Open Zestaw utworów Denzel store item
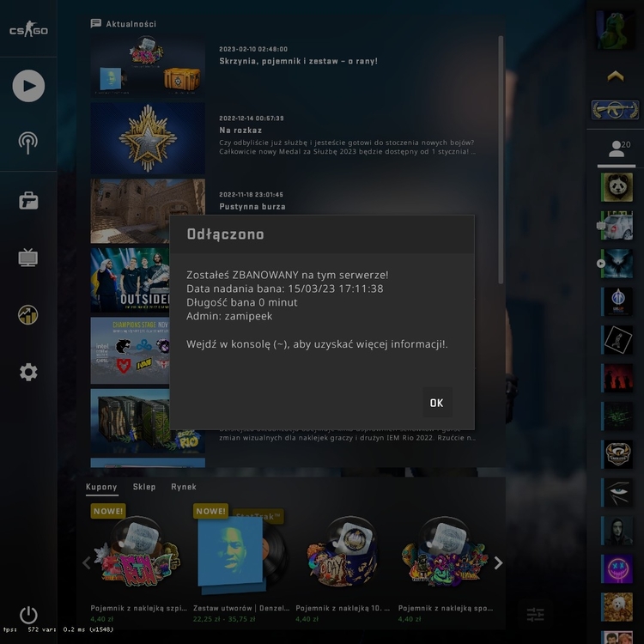 coord(240,562)
